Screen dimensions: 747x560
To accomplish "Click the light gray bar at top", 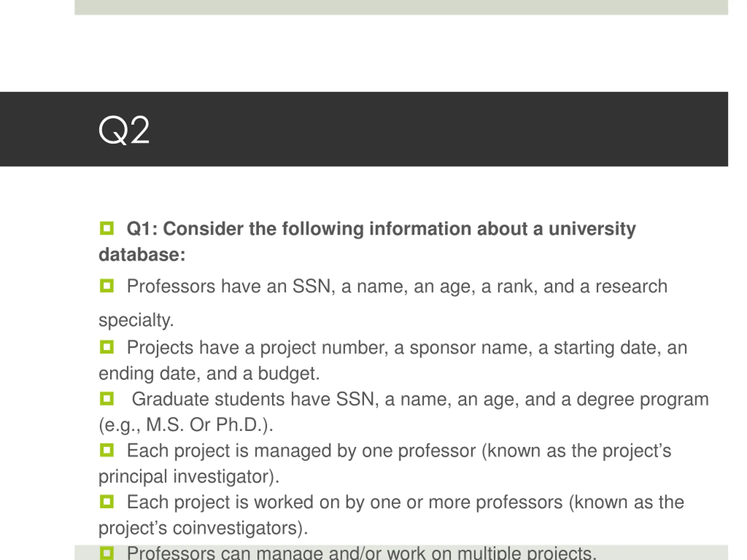I will pos(401,7).
